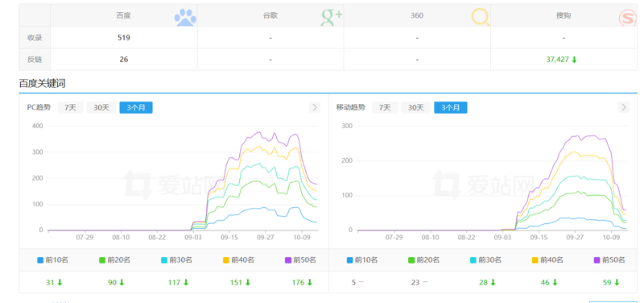Image resolution: width=644 pixels, height=303 pixels.
Task: Toggle 前30名 legend in PC chart
Action: pos(176,259)
